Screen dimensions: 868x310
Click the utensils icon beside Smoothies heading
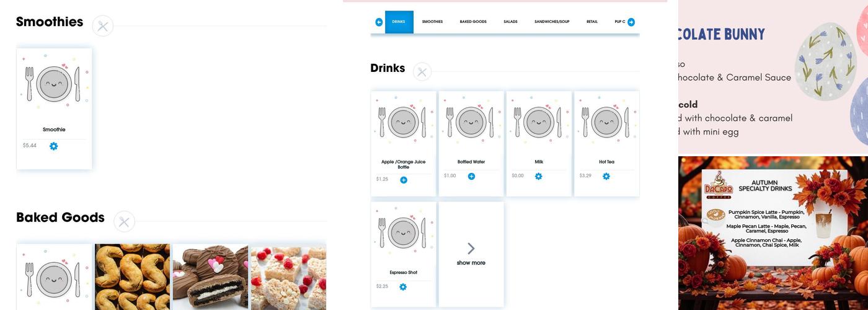click(x=103, y=26)
